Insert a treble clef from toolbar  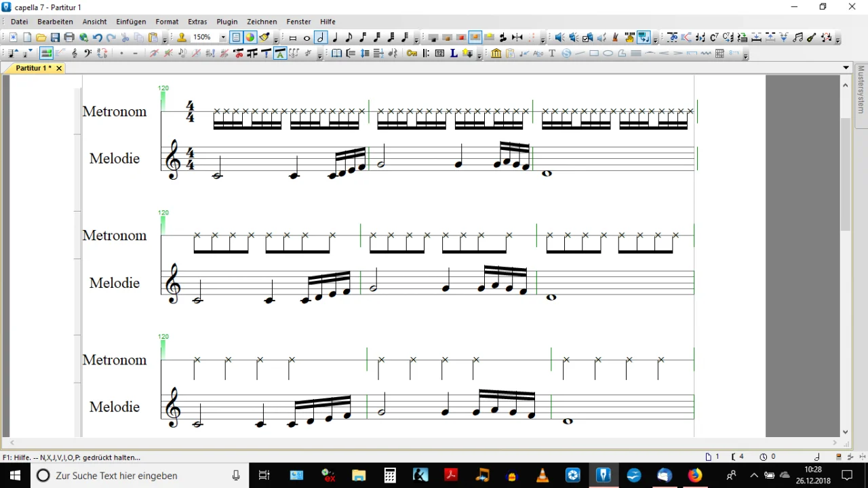point(75,54)
